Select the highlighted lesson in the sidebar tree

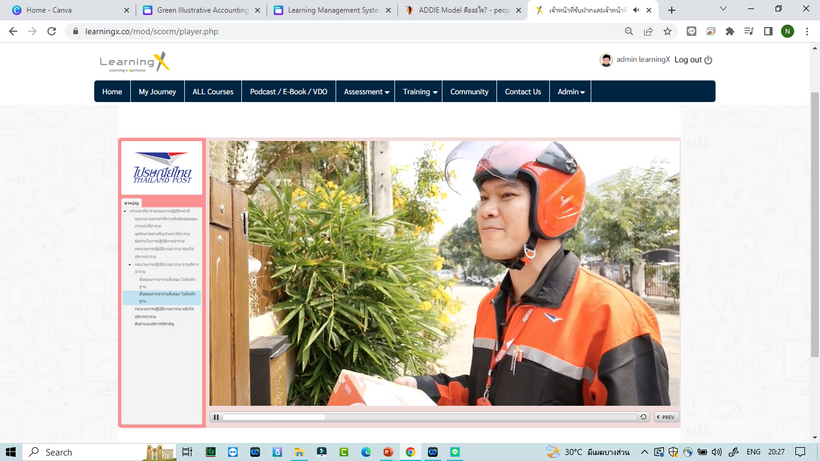(x=161, y=296)
